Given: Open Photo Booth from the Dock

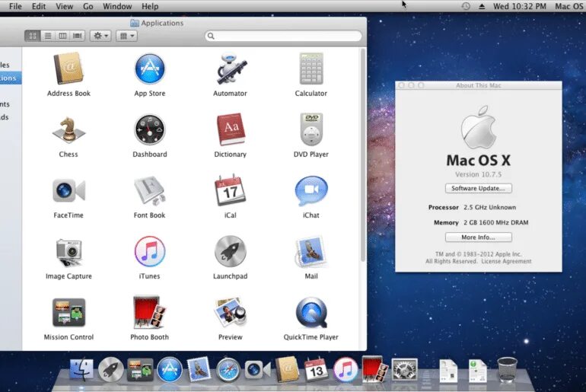Looking at the screenshot, I should pyautogui.click(x=375, y=369).
